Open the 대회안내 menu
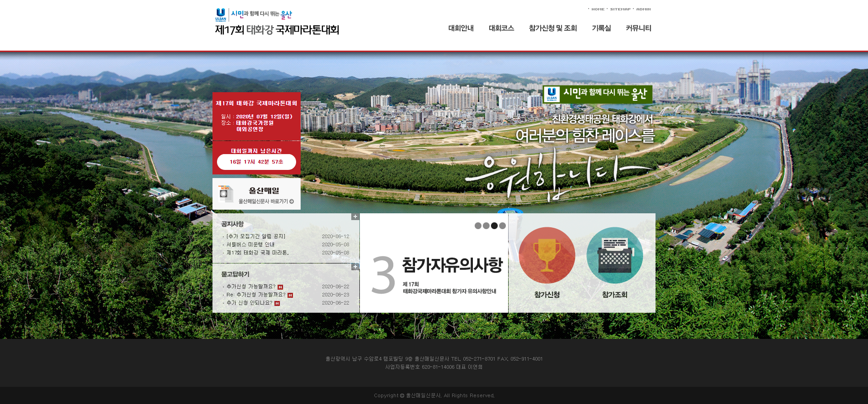The width and height of the screenshot is (868, 404). point(461,28)
